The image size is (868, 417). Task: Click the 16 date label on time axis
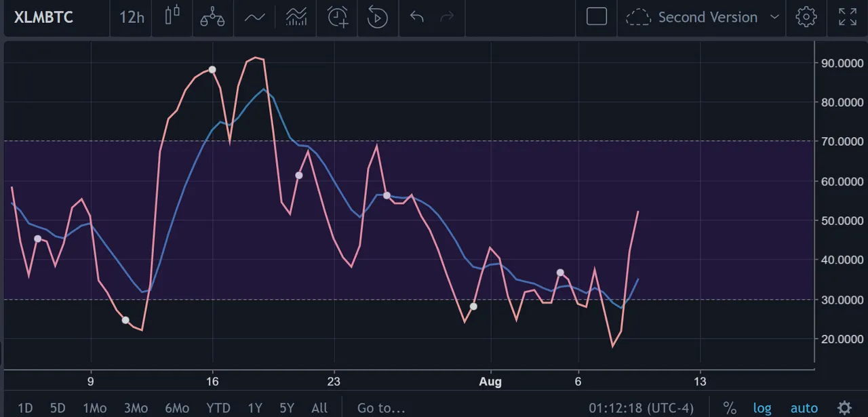(212, 382)
